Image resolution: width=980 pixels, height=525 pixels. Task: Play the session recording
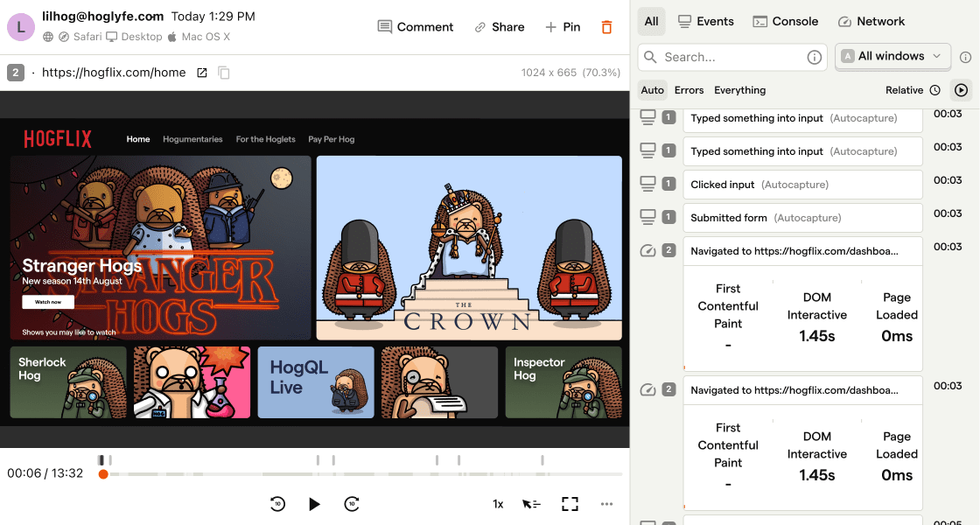[x=314, y=504]
